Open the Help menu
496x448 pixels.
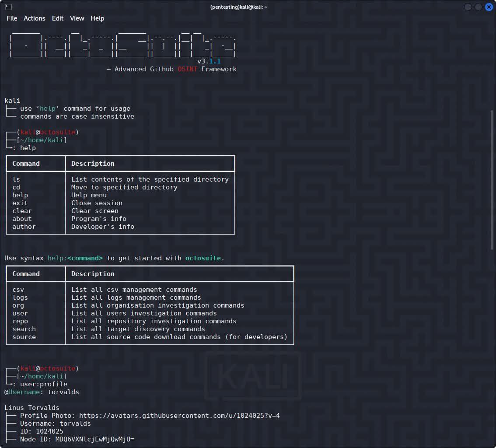97,18
